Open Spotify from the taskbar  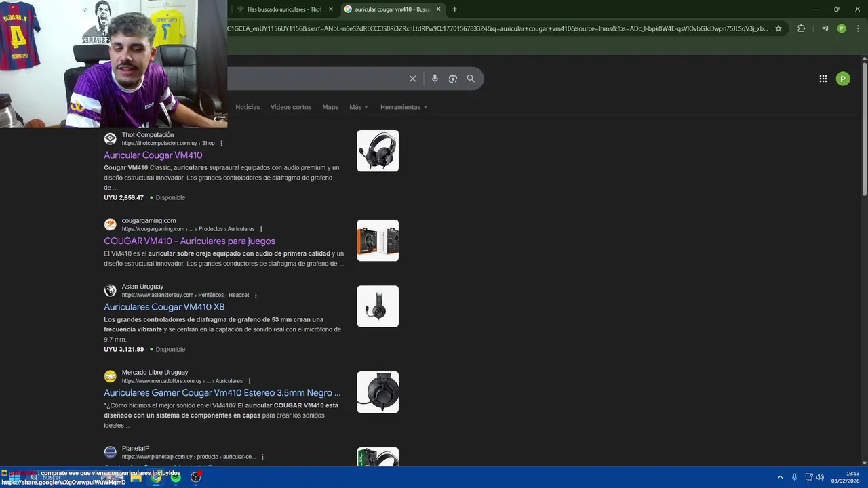(176, 477)
